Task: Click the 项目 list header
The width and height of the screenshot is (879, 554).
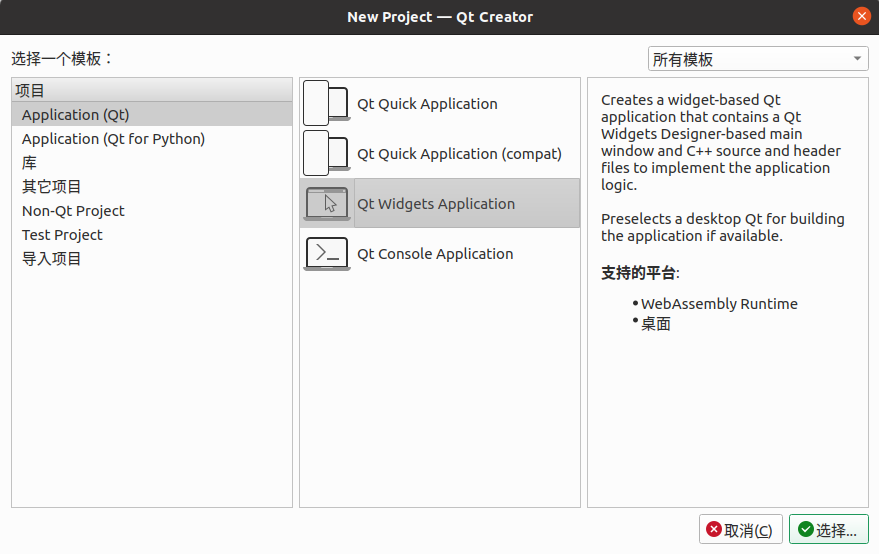Action: tap(152, 90)
